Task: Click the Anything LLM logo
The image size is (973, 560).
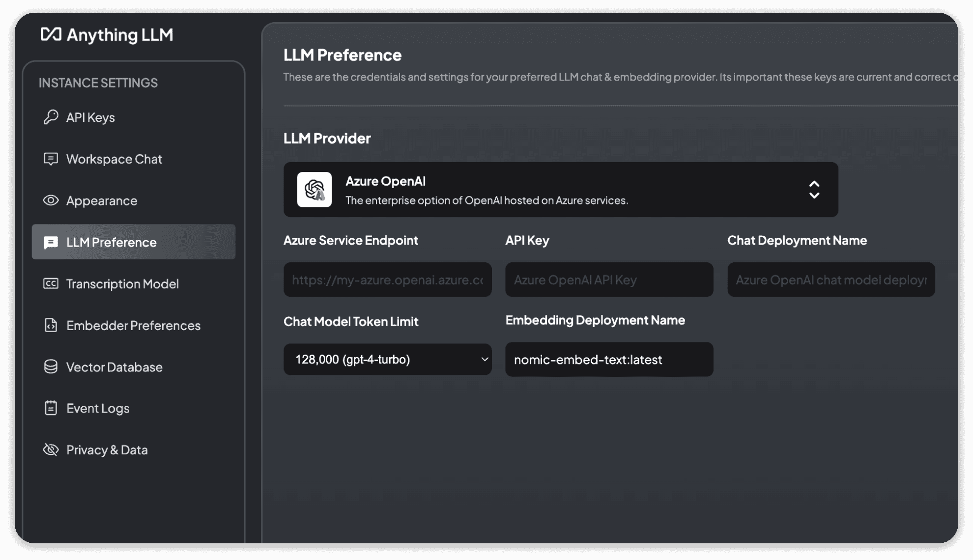Action: pyautogui.click(x=107, y=35)
